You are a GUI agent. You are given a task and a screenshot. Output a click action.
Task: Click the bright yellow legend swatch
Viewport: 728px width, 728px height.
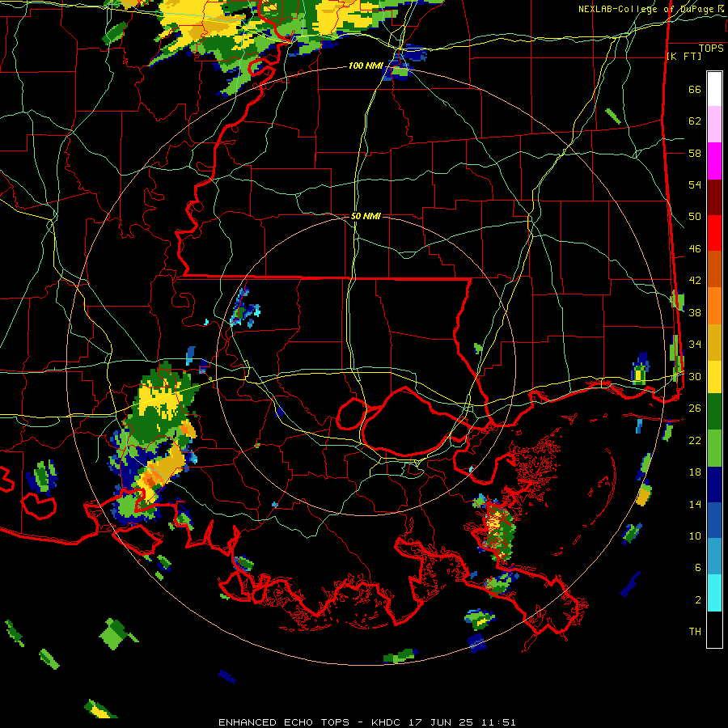coord(714,376)
